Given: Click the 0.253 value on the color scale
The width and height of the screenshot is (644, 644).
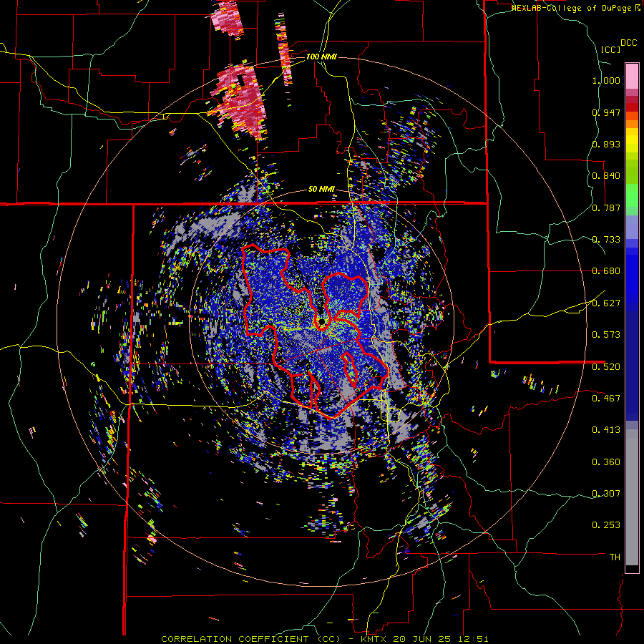Looking at the screenshot, I should (606, 525).
